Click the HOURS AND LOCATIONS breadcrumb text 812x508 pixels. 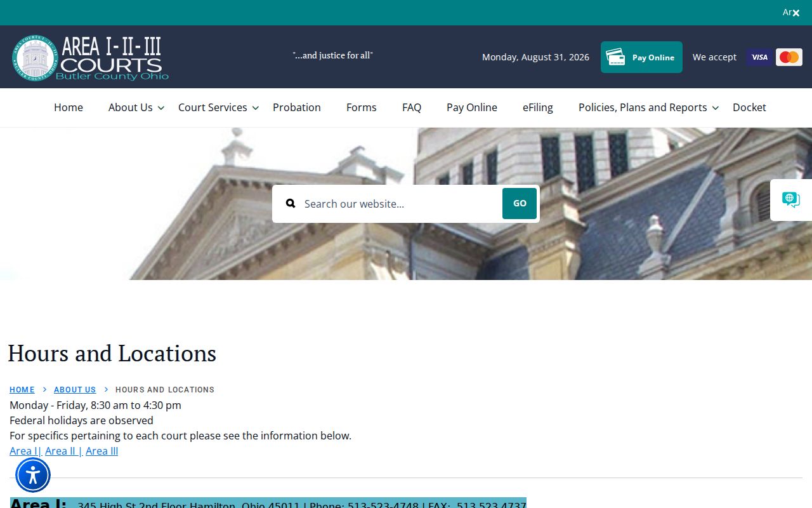(165, 390)
